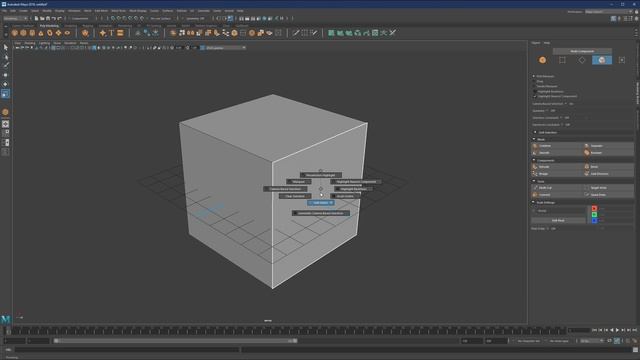Switch to UV selection mode in Modeling Toolkit
640x360 pixels.
point(622,60)
